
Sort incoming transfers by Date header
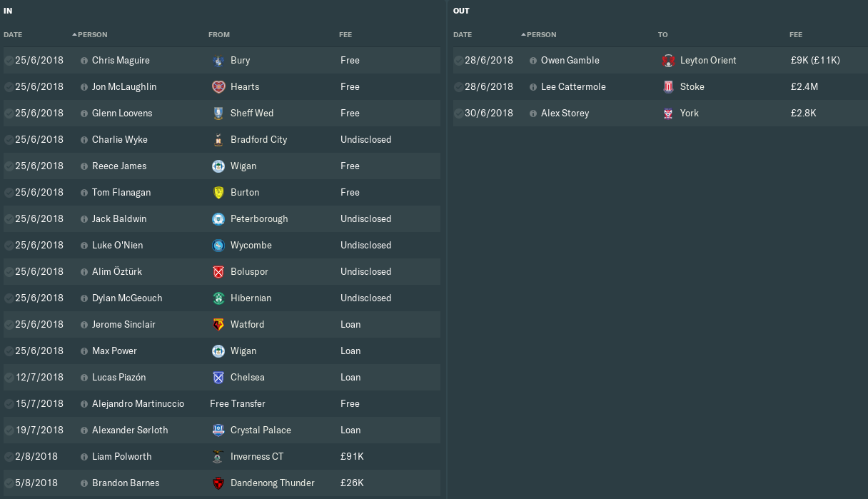click(x=13, y=35)
